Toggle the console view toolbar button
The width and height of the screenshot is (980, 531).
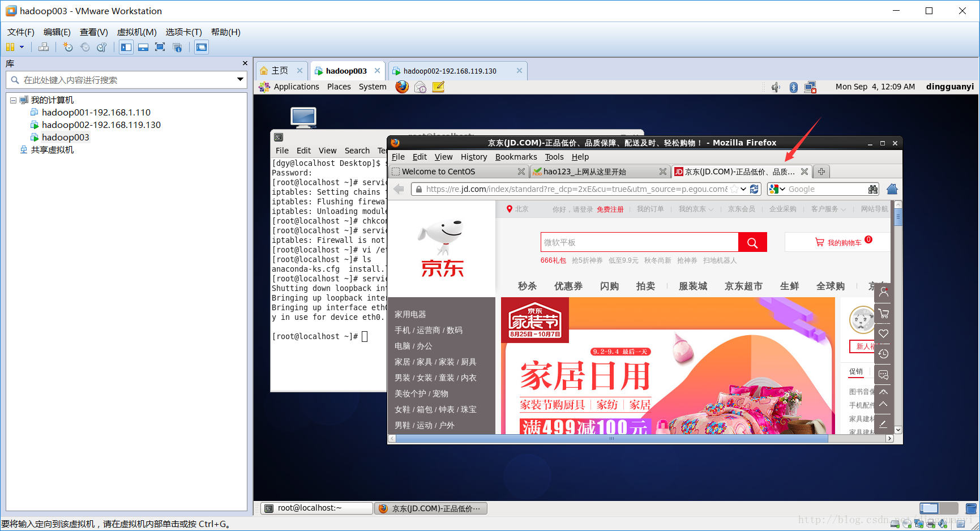pyautogui.click(x=202, y=47)
